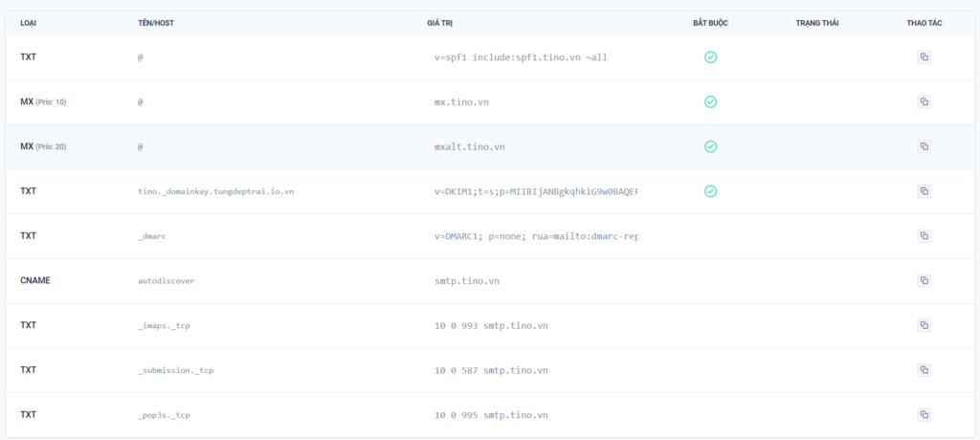The width and height of the screenshot is (980, 440).
Task: Click required checkmark for mxalt.tino.vn row
Action: (710, 146)
